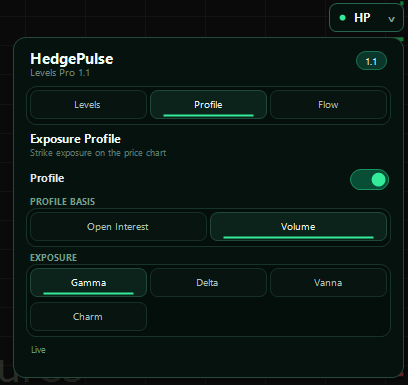Click the Levels Pro 1.1 subtitle
Image resolution: width=408 pixels, height=385 pixels.
point(60,73)
